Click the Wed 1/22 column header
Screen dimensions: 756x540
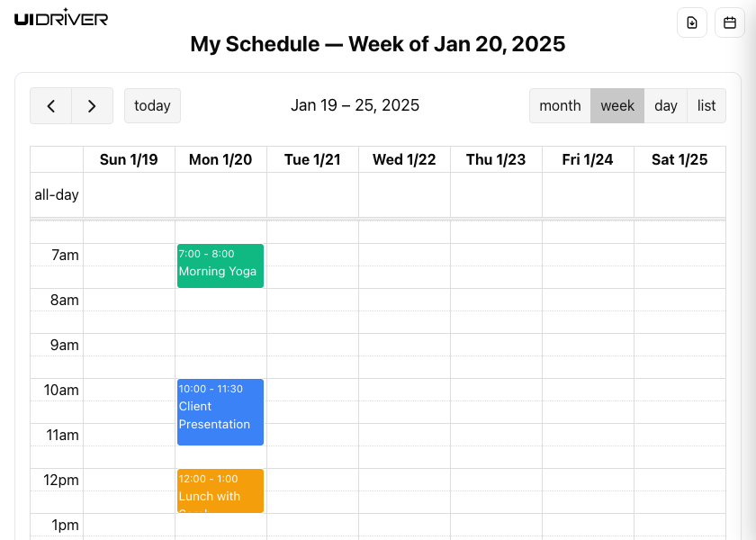(x=404, y=159)
